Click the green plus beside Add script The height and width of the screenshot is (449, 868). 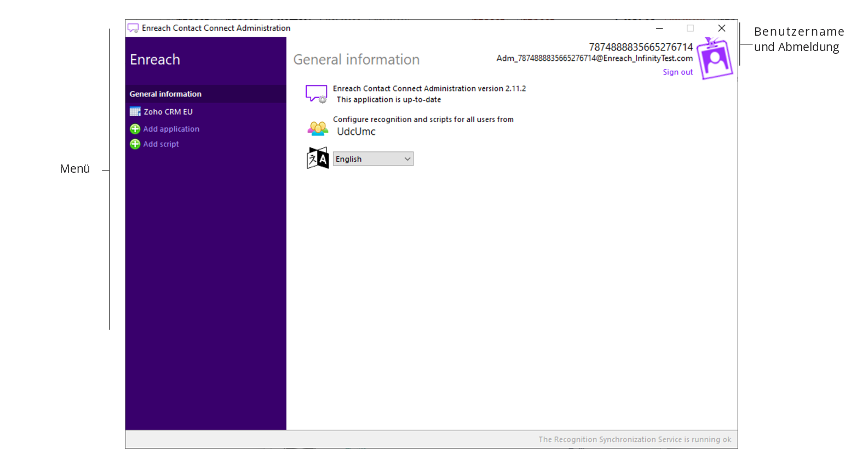click(x=135, y=144)
